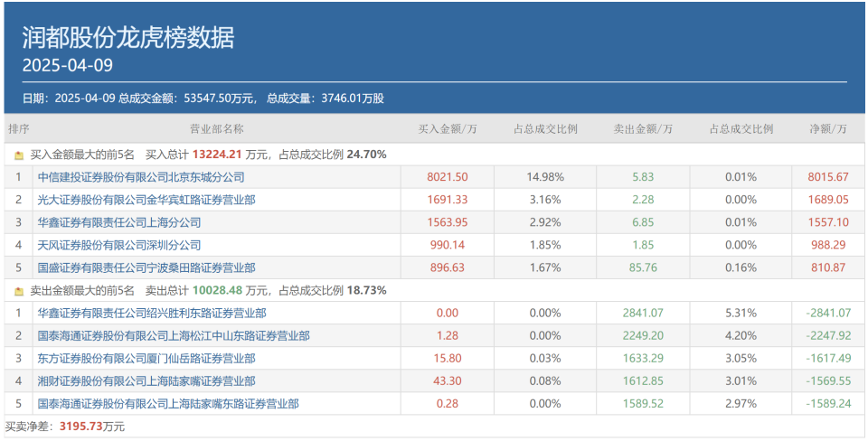Viewport: 868px width, 441px height.
Task: Open 华鑫证券有限责任公司上海分公司 link
Action: point(119,223)
